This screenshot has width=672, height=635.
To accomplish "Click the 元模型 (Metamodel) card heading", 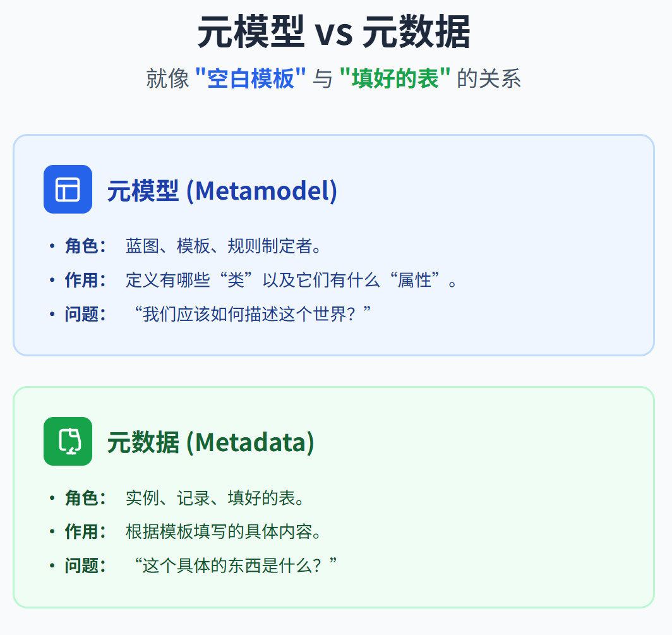I will pos(222,190).
